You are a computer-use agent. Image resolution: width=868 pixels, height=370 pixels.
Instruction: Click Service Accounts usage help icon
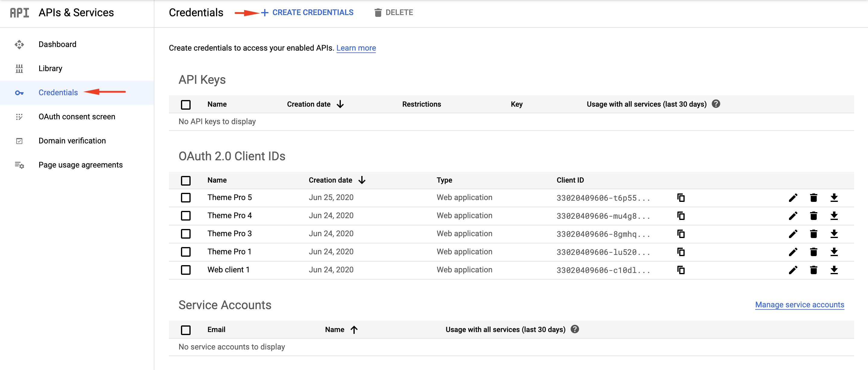click(x=575, y=329)
